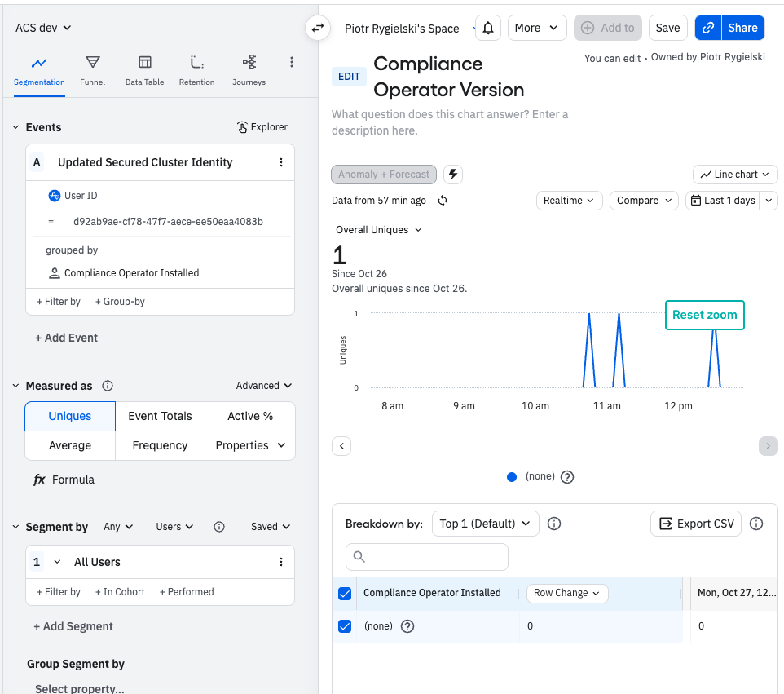Click the Export CSV button

click(695, 524)
